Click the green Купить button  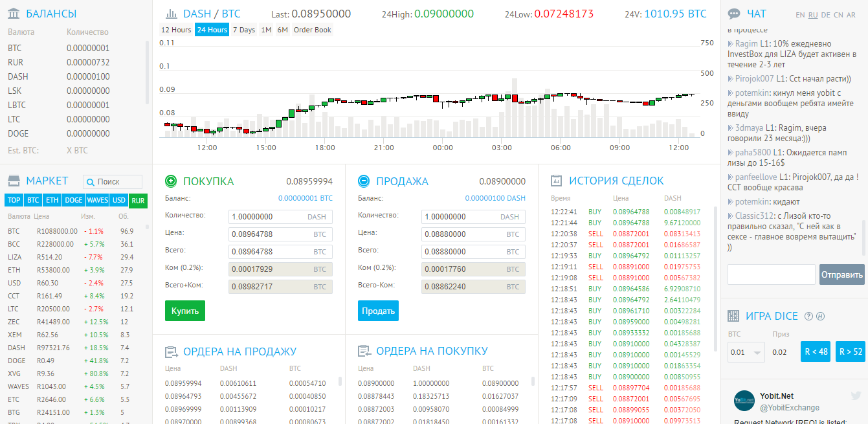point(185,311)
